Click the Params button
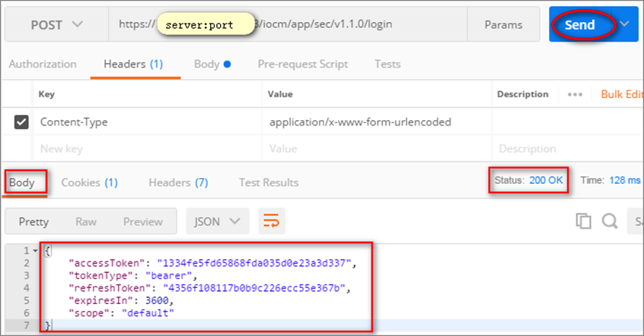644x336 pixels. click(503, 25)
